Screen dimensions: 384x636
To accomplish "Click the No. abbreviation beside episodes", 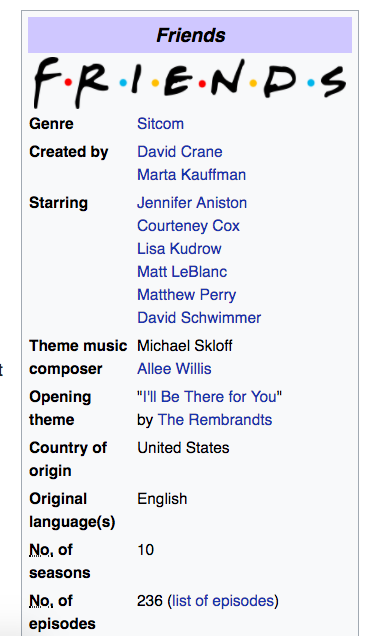I will tap(41, 601).
